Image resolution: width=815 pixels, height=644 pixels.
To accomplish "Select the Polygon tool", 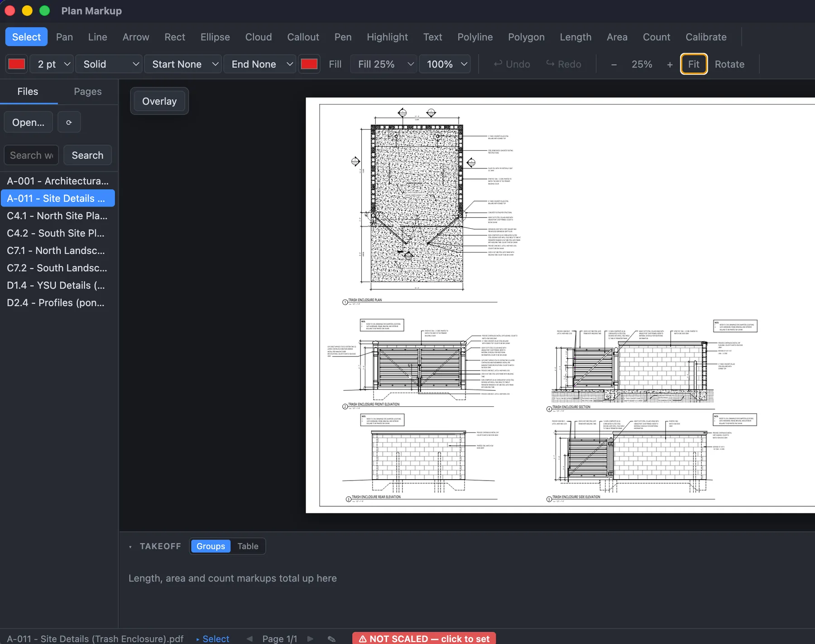I will tap(526, 37).
